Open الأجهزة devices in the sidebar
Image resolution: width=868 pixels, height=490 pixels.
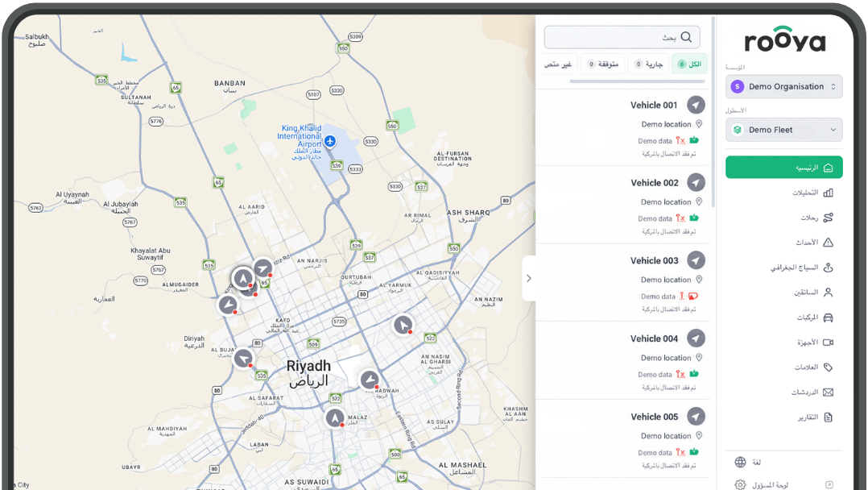click(815, 342)
